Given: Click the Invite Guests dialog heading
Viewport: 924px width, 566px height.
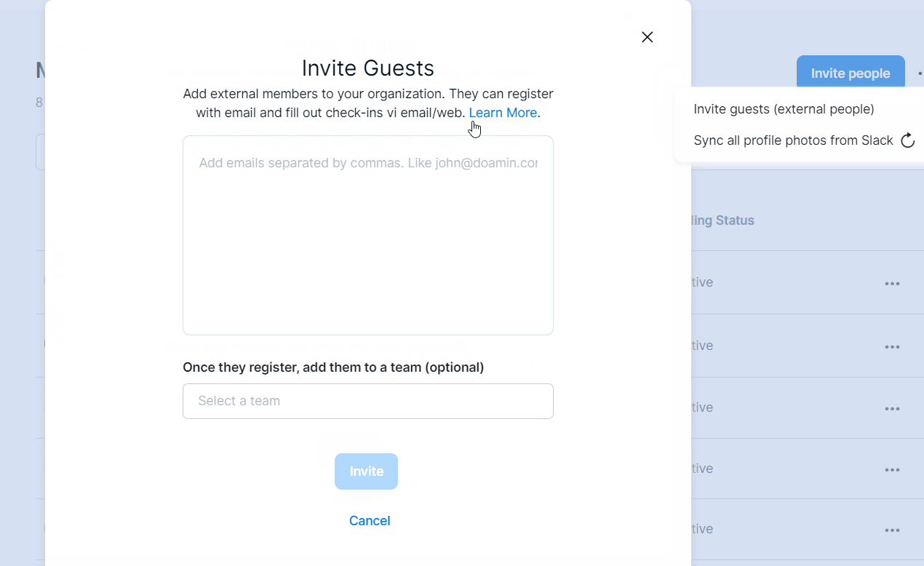Looking at the screenshot, I should (x=367, y=68).
